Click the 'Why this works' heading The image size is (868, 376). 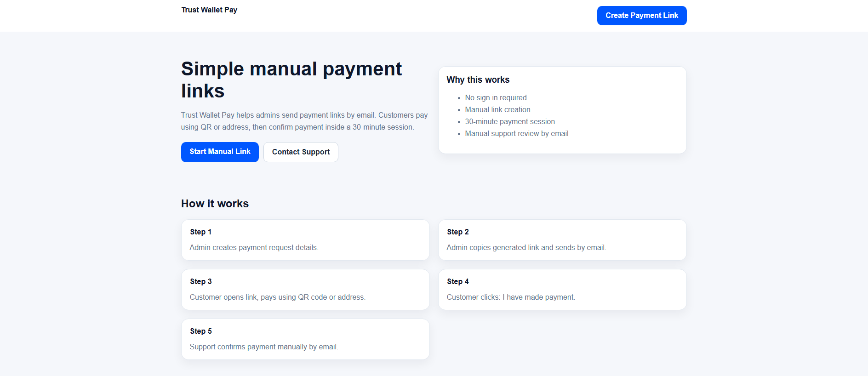tap(478, 80)
